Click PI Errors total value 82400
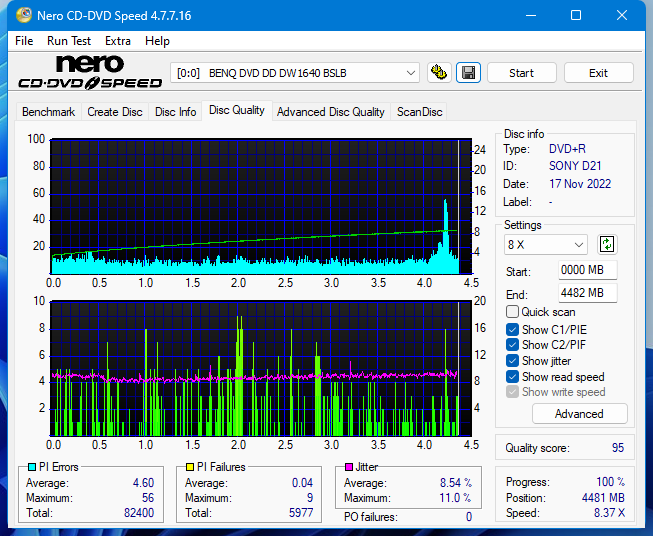 (139, 513)
